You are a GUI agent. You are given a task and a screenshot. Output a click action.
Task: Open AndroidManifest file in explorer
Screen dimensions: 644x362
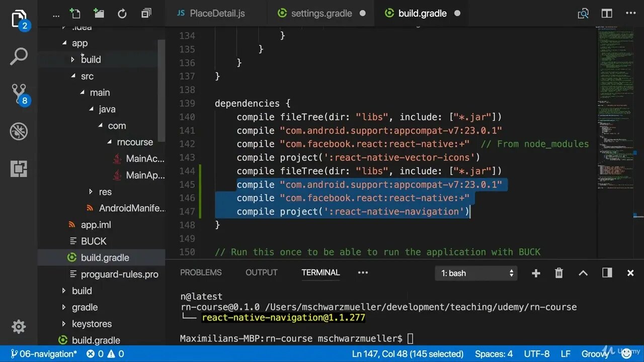coord(131,208)
